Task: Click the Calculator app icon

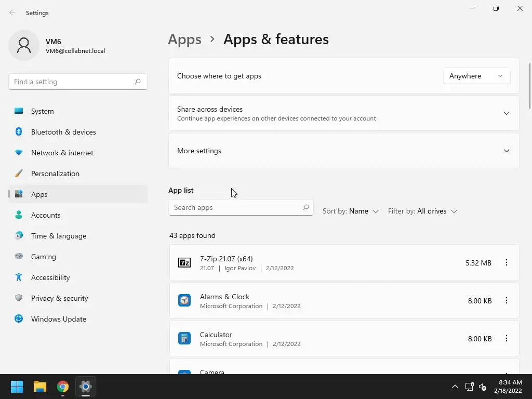Action: click(x=184, y=338)
